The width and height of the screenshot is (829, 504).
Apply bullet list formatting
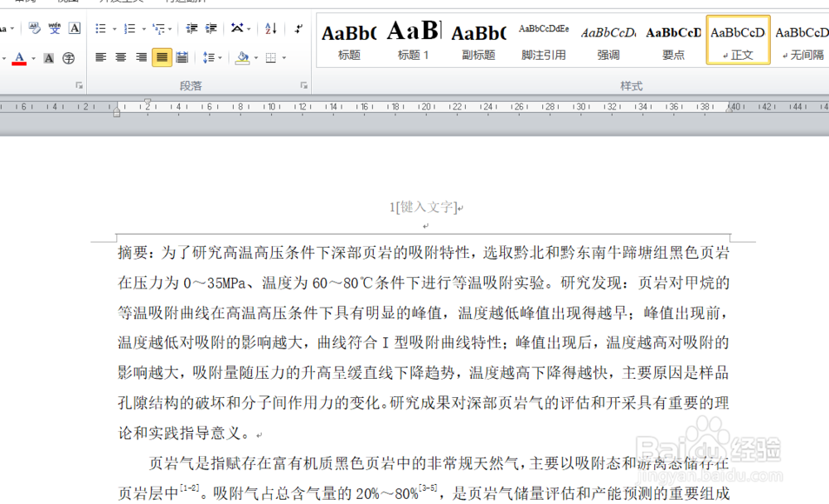100,28
